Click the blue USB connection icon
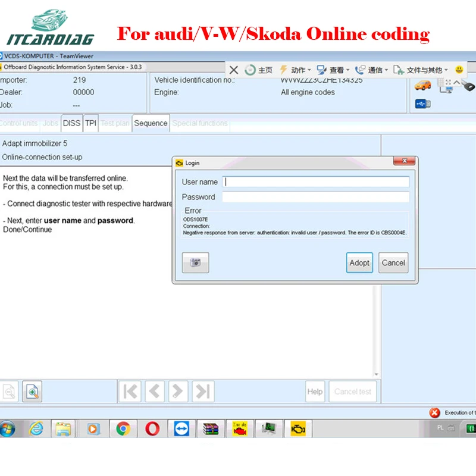476x476 pixels. pos(422,104)
